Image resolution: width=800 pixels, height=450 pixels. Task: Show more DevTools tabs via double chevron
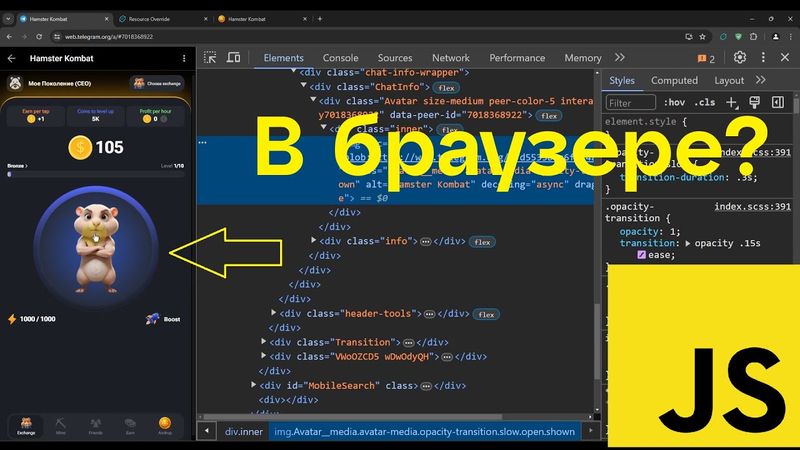point(619,58)
